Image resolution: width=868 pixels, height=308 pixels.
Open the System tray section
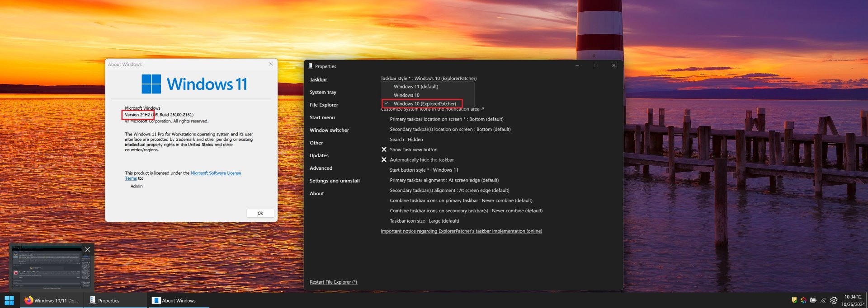click(323, 92)
